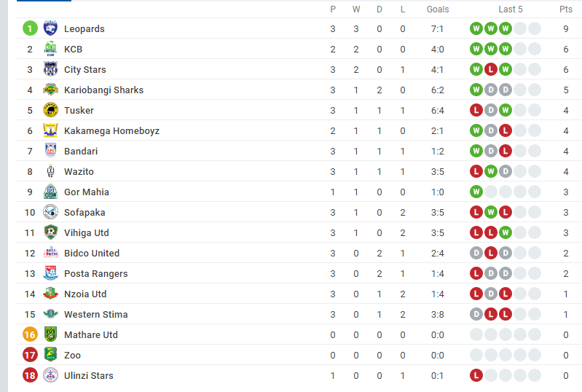This screenshot has width=582, height=392.
Task: Click the Mathare Utd club badge
Action: 50,335
